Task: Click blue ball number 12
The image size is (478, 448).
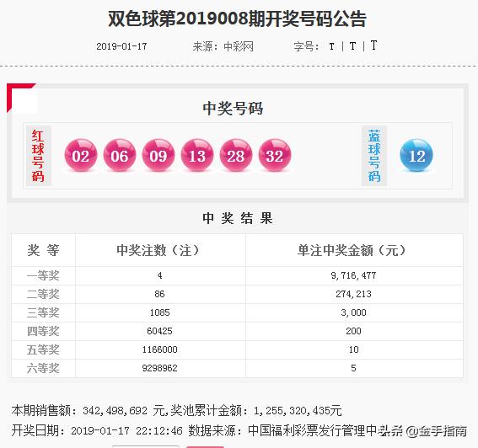Action: pyautogui.click(x=416, y=155)
